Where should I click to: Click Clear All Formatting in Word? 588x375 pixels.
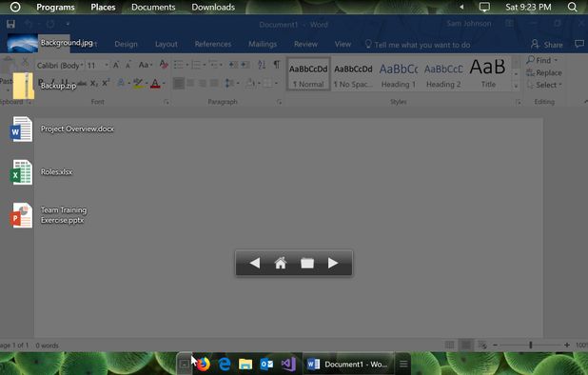click(x=164, y=65)
